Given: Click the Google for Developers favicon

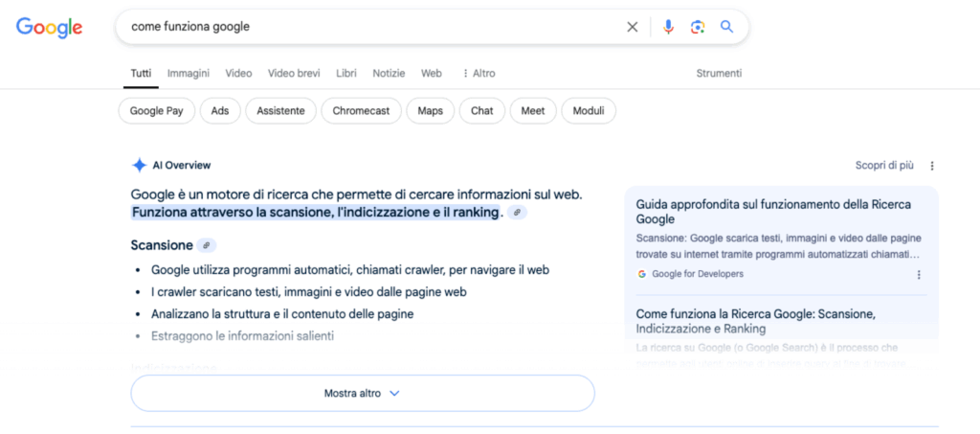Looking at the screenshot, I should pyautogui.click(x=642, y=274).
